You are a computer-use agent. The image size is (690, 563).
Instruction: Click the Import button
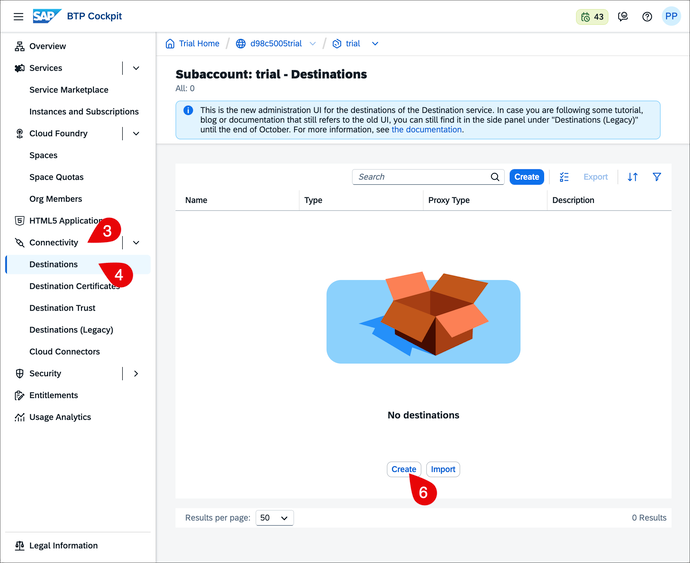pos(443,469)
